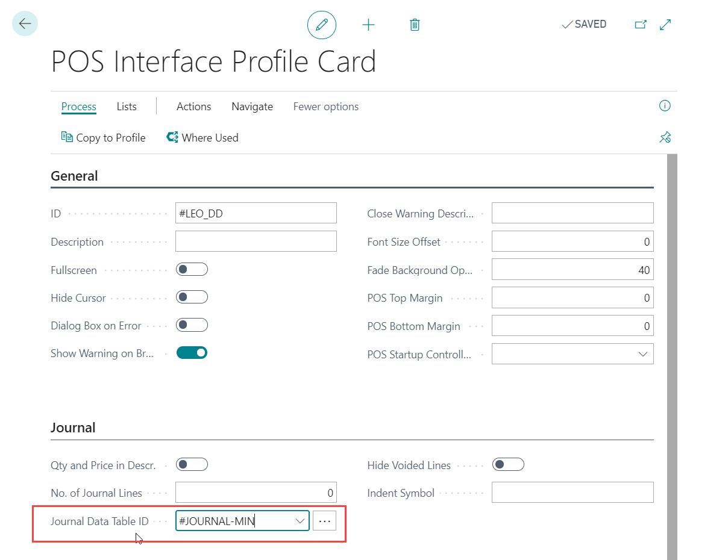Turn on Hide Cursor switch
The image size is (728, 560).
pos(192,297)
